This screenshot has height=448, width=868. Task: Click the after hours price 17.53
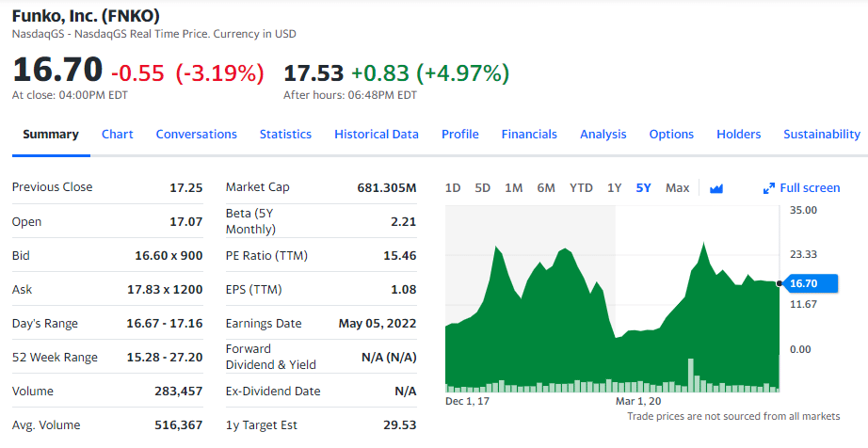[313, 73]
